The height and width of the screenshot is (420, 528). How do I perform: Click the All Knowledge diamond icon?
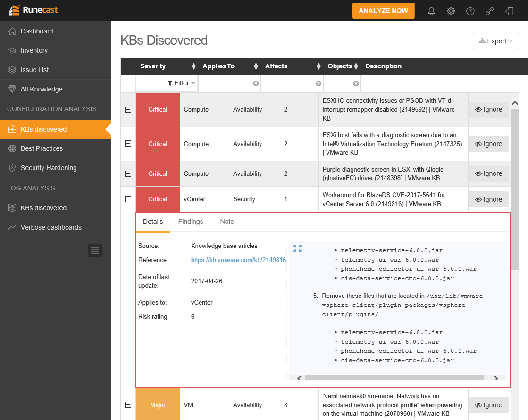point(12,89)
